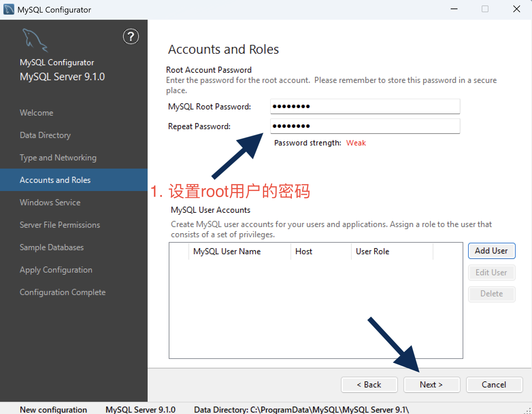Focus the Repeat Password field
Viewport: 532px width, 414px height.
tap(365, 126)
